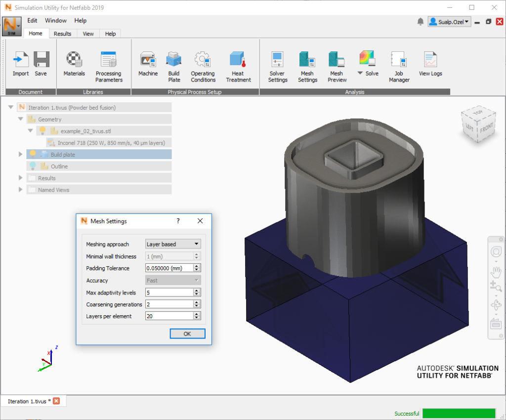
Task: Switch to the Results ribbon tab
Action: [x=62, y=34]
